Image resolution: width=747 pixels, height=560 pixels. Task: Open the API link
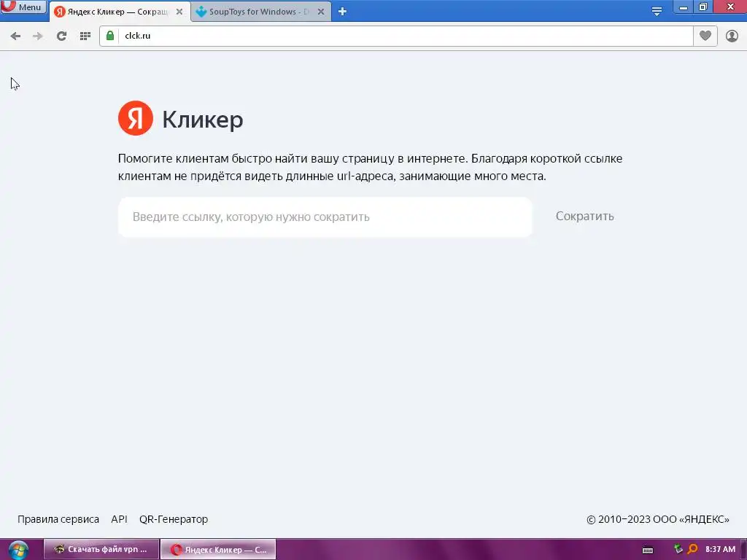119,519
